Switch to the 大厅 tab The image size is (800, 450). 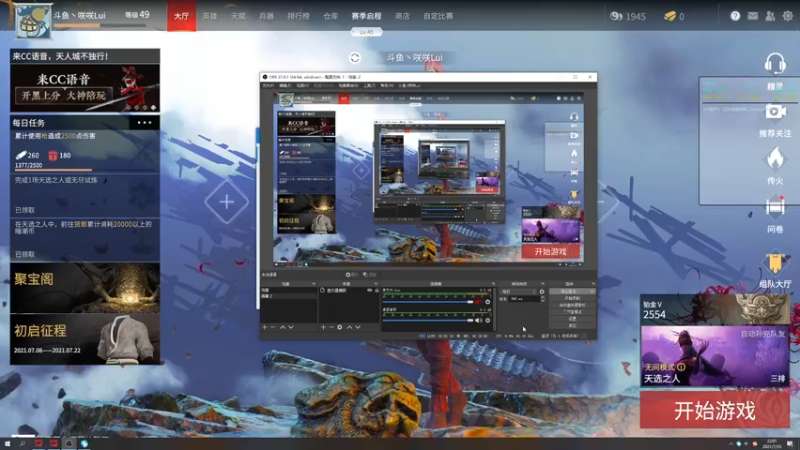click(182, 16)
